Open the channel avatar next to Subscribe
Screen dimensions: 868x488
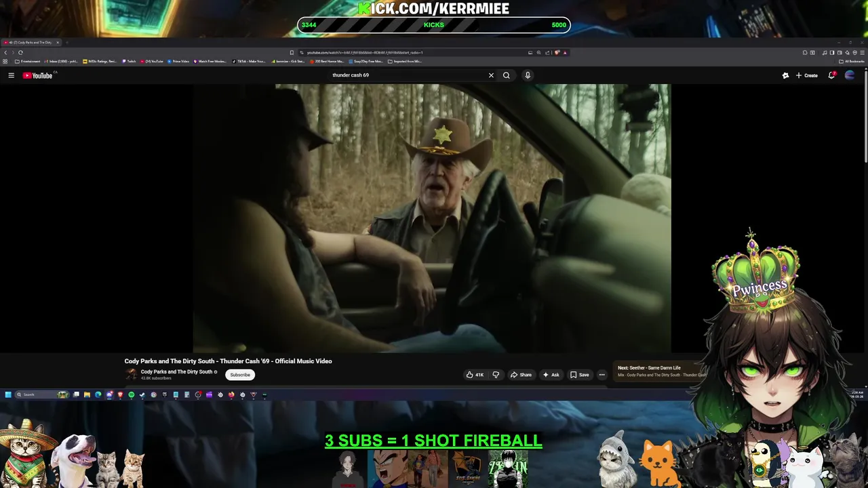[x=130, y=374]
